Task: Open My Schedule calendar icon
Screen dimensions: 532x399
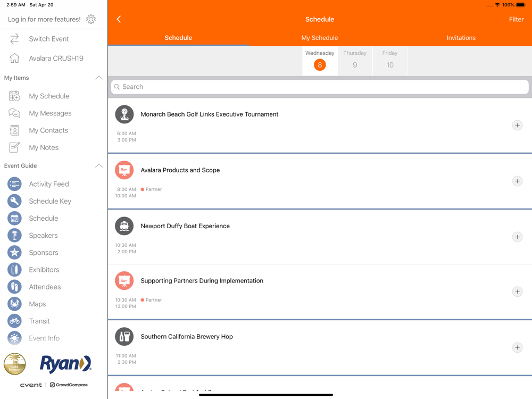Action: 14,96
